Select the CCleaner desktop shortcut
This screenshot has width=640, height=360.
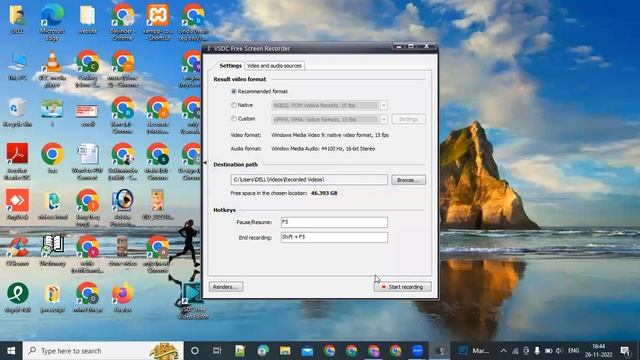(x=17, y=251)
